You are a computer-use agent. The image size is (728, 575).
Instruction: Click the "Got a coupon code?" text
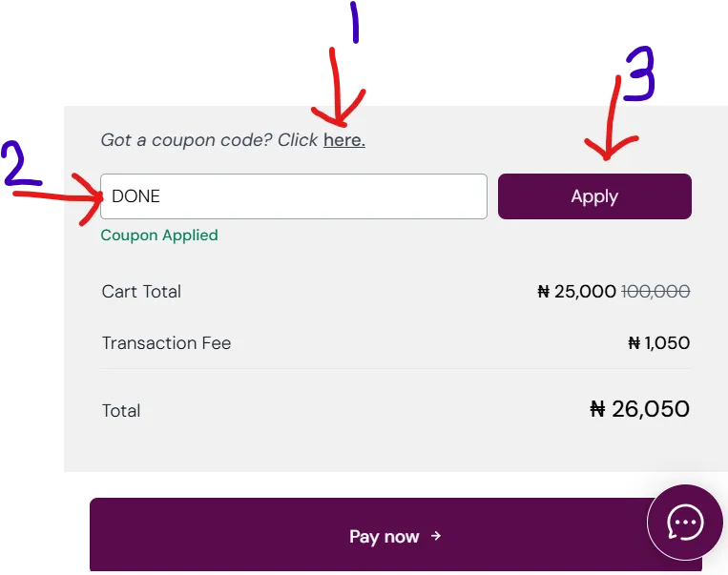click(187, 140)
